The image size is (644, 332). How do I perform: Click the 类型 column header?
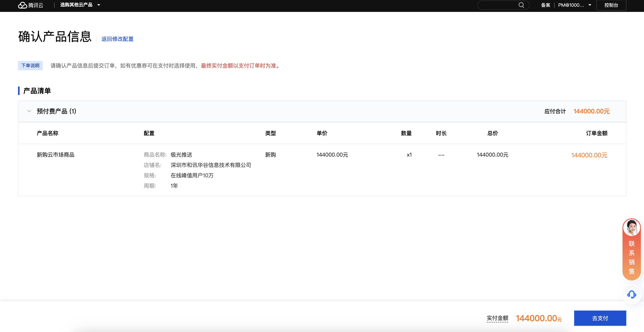click(x=271, y=133)
